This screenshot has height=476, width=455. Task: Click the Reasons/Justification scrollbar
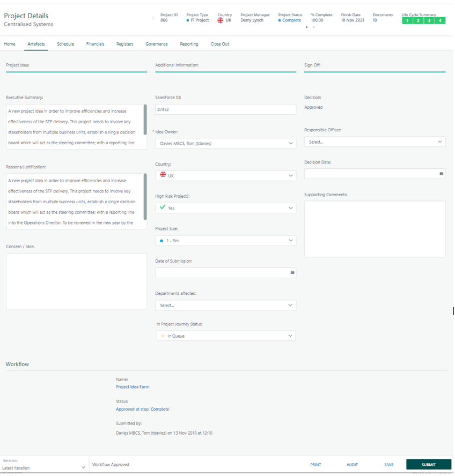coord(145,197)
